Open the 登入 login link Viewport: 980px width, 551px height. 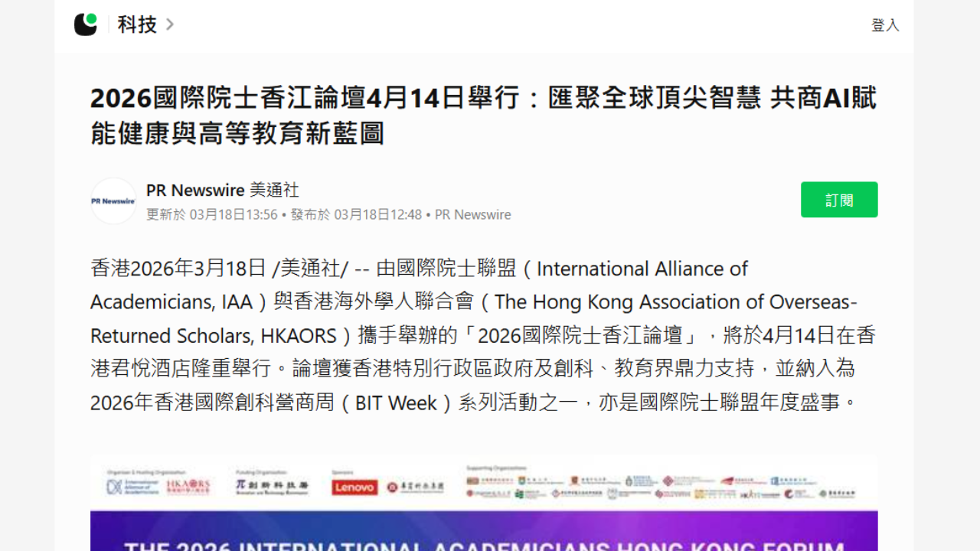[885, 24]
